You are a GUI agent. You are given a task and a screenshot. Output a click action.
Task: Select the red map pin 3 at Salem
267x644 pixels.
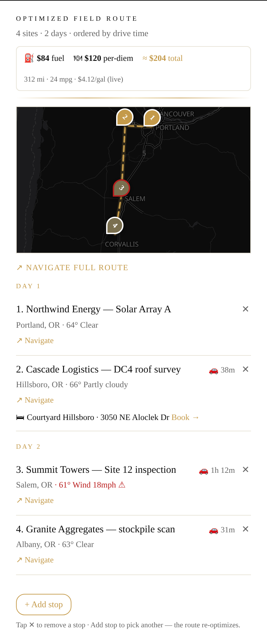pyautogui.click(x=121, y=188)
